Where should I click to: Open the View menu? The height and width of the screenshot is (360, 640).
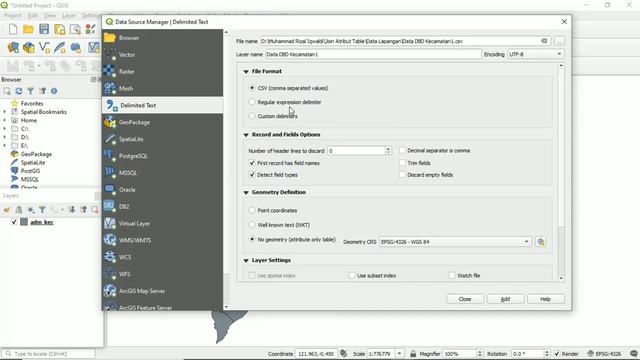(x=50, y=16)
